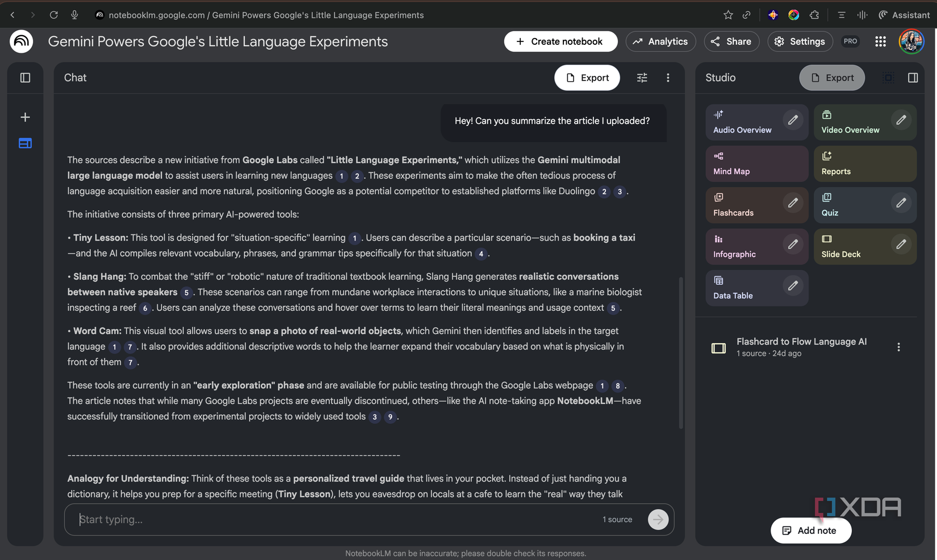The image size is (937, 560).
Task: Add a new source with plus icon
Action: click(25, 117)
